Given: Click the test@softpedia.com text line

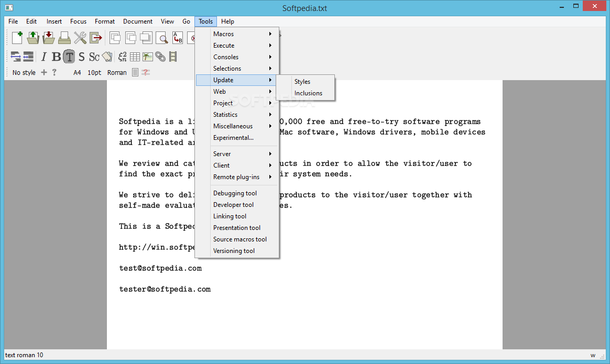Looking at the screenshot, I should pyautogui.click(x=160, y=268).
